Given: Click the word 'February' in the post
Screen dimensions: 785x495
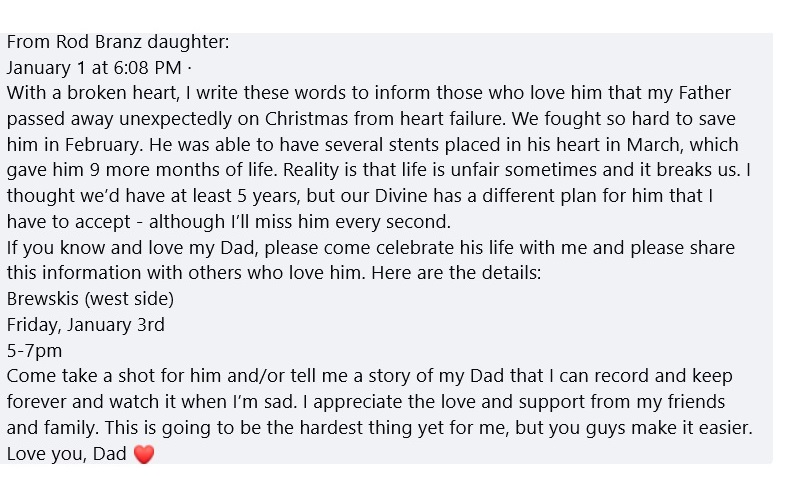Looking at the screenshot, I should [103, 145].
